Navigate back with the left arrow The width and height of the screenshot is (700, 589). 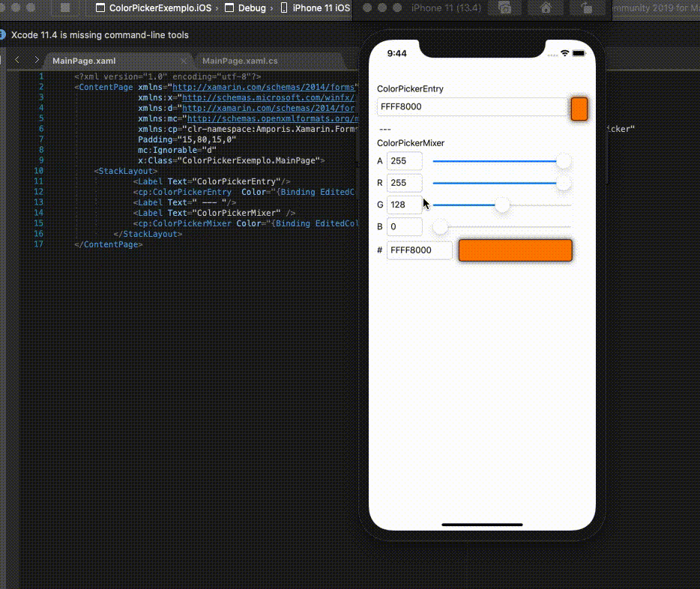point(17,60)
